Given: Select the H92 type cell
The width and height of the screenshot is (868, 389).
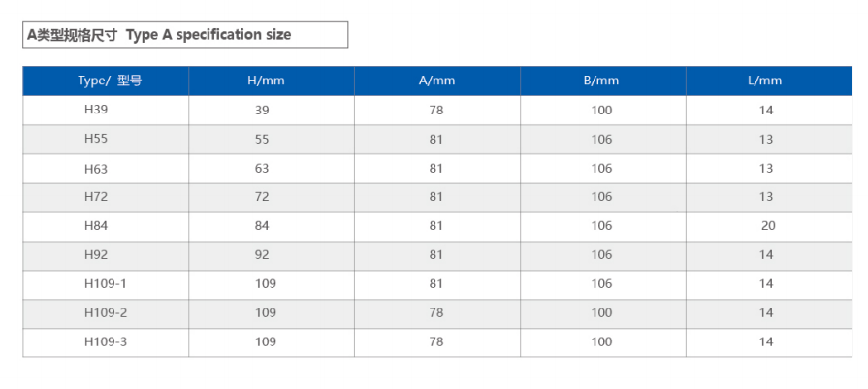Looking at the screenshot, I should click(x=96, y=255).
